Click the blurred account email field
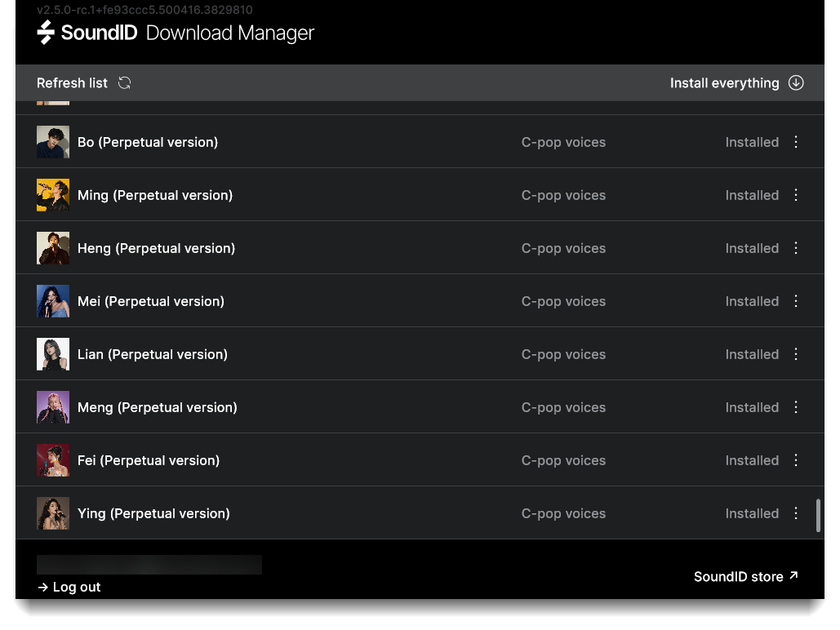 tap(149, 565)
